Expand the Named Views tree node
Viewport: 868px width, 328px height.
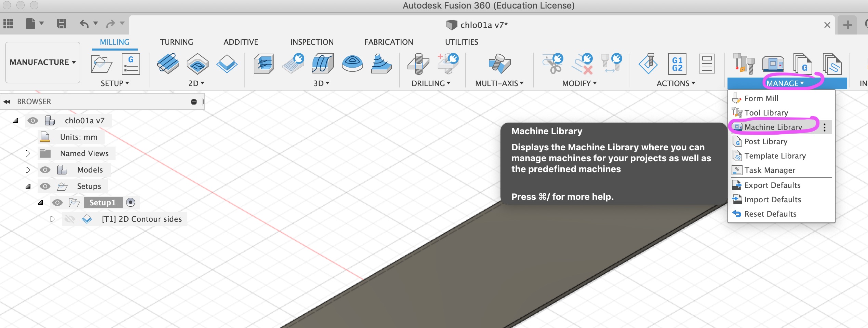pyautogui.click(x=28, y=153)
